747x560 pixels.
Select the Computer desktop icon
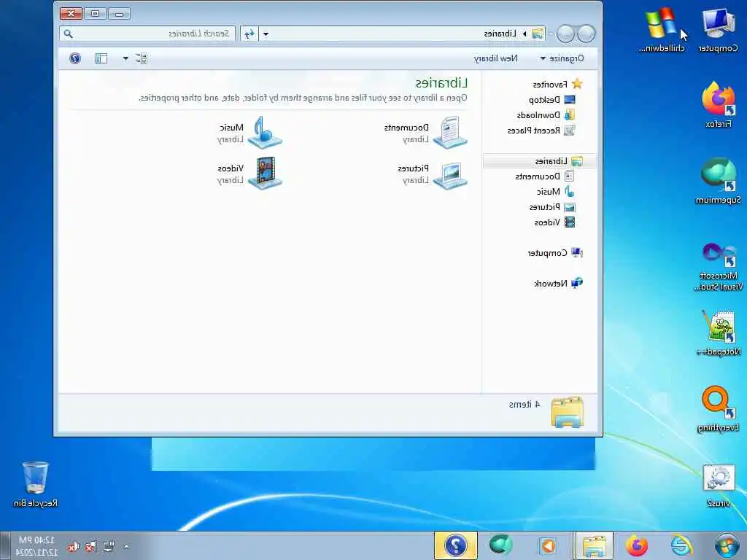tap(718, 31)
